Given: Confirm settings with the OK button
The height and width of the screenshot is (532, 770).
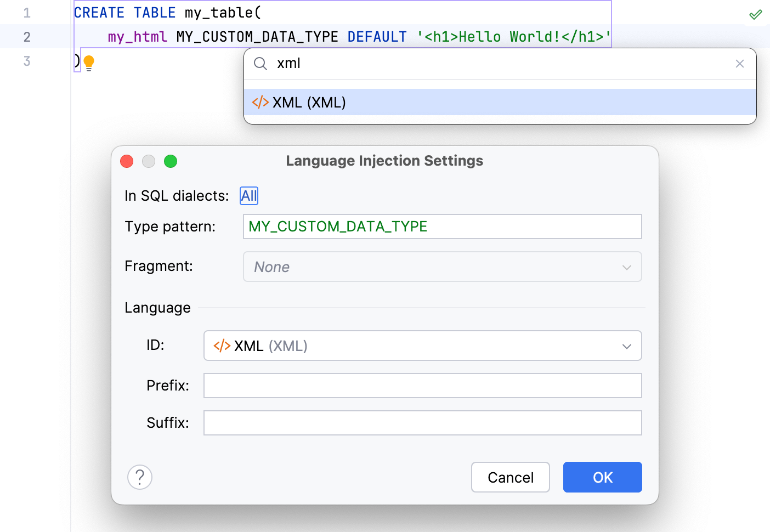Looking at the screenshot, I should point(602,477).
